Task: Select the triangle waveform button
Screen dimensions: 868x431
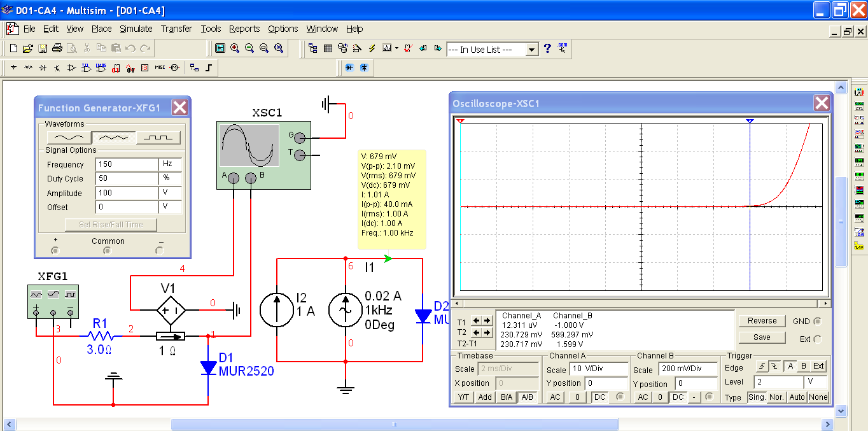Action: click(x=113, y=138)
